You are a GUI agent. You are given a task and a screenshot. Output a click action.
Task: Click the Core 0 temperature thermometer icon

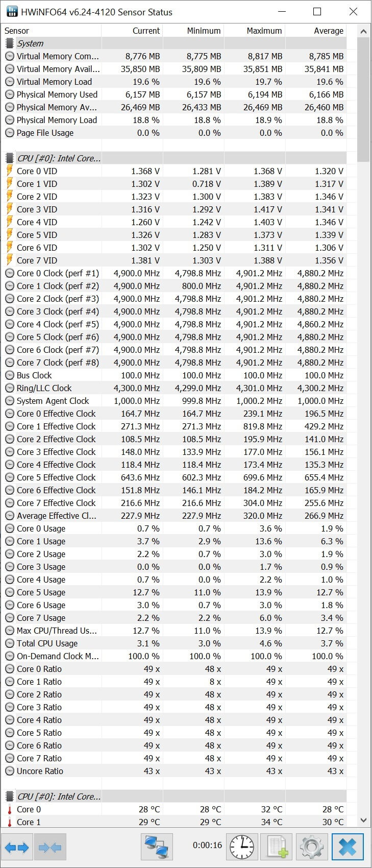pos(10,809)
